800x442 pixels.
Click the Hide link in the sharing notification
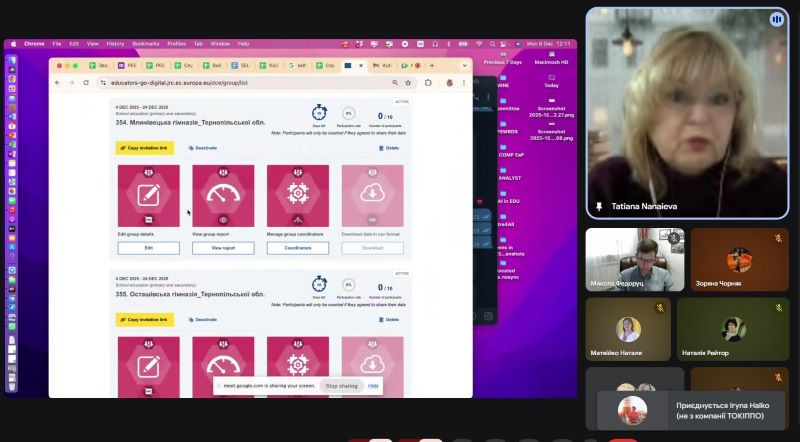click(373, 385)
